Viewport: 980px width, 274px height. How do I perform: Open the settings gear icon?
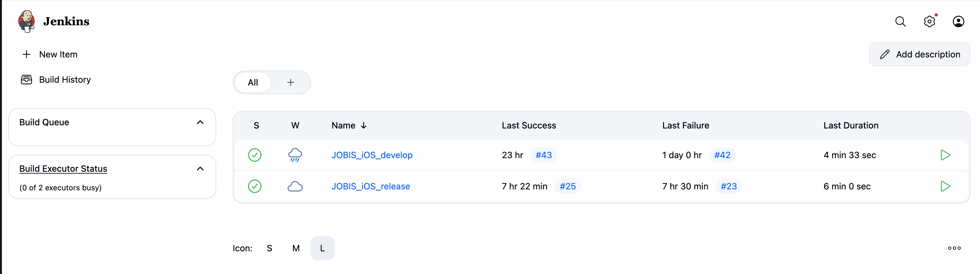tap(930, 21)
